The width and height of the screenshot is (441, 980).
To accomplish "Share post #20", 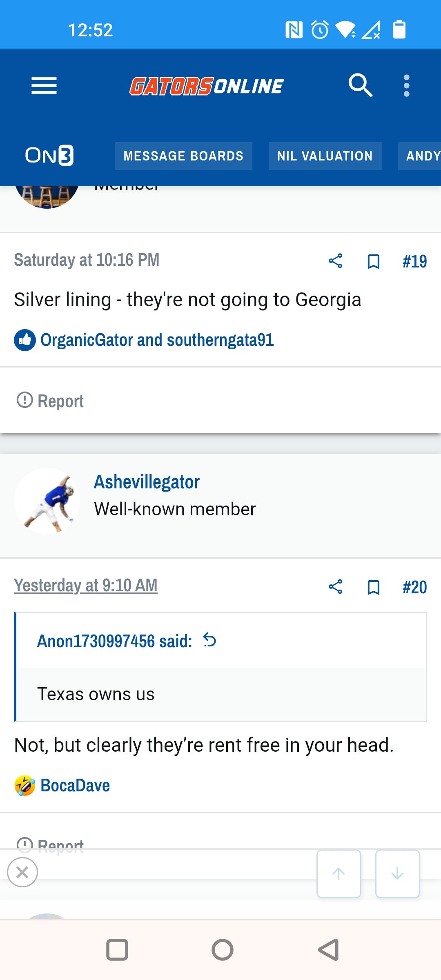I will [335, 587].
